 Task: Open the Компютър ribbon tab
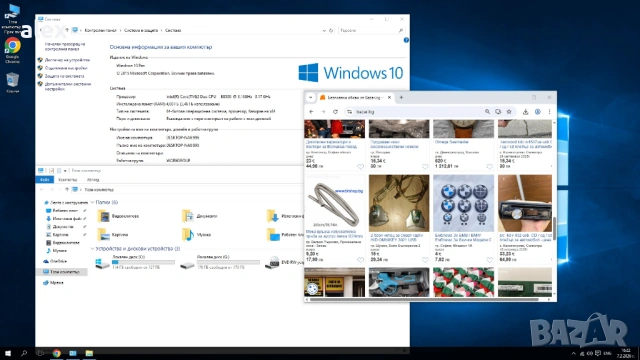pos(68,180)
